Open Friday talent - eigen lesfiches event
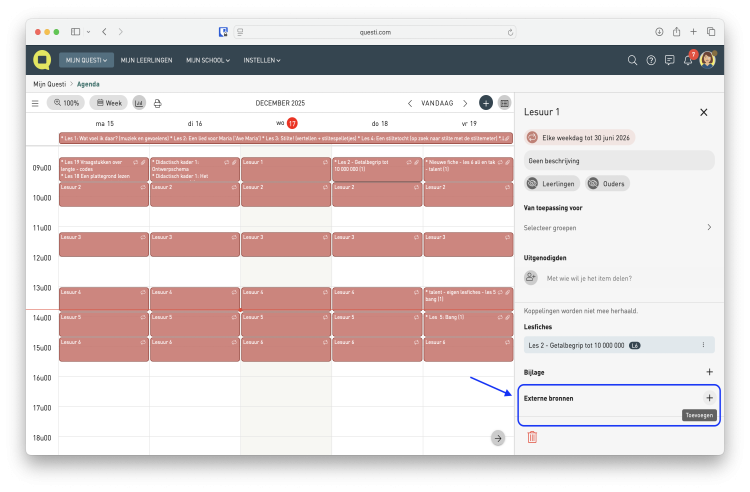This screenshot has height=492, width=750. pyautogui.click(x=468, y=298)
